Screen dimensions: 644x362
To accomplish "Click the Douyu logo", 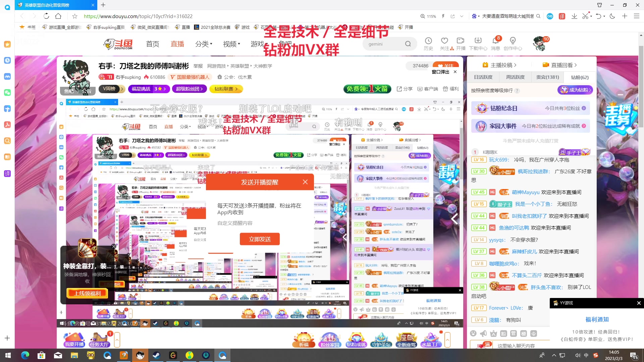I will point(118,44).
